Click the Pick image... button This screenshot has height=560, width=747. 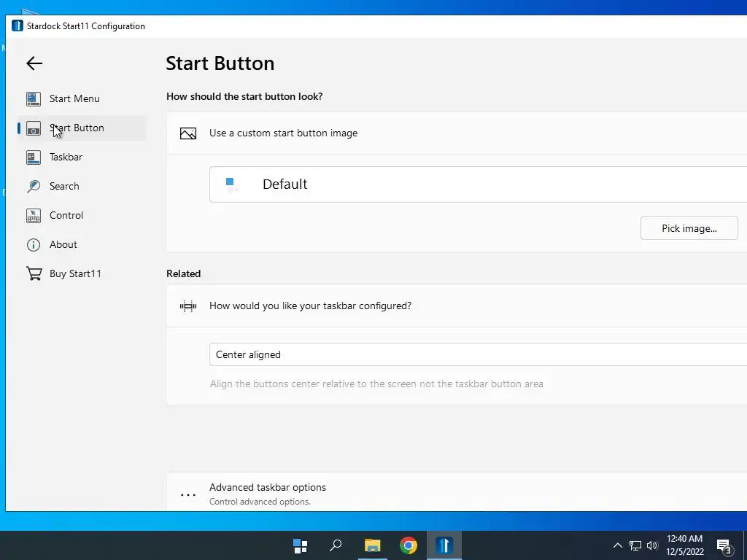click(689, 228)
